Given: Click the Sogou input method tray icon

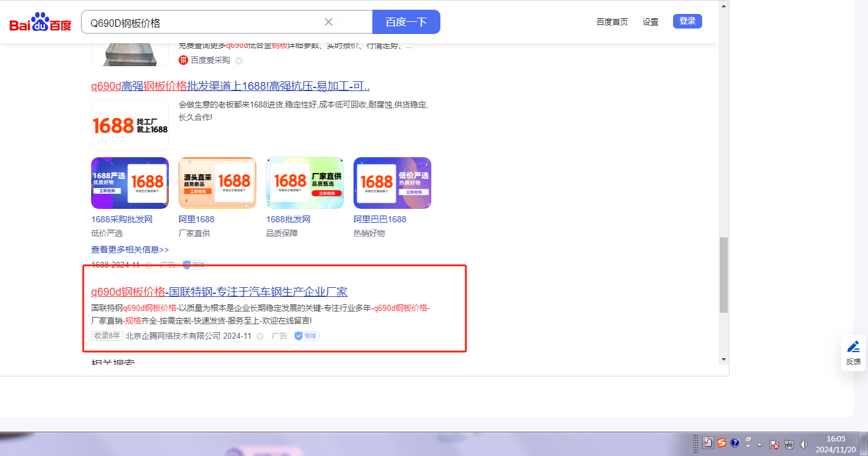Looking at the screenshot, I should (722, 443).
